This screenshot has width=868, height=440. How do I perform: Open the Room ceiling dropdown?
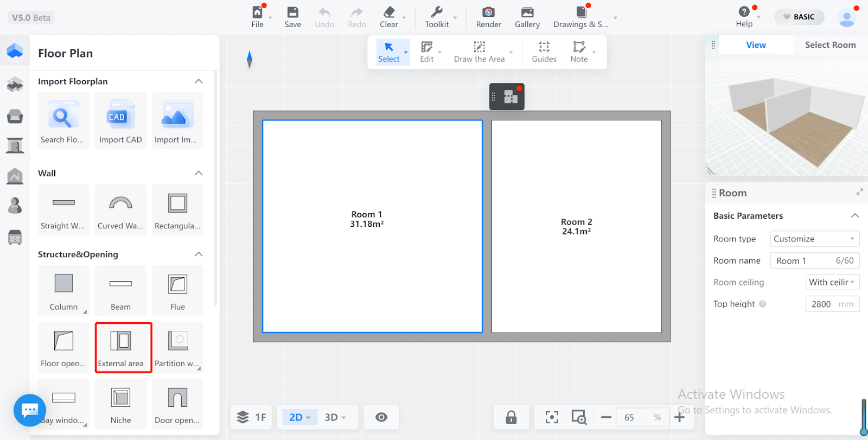pos(832,282)
